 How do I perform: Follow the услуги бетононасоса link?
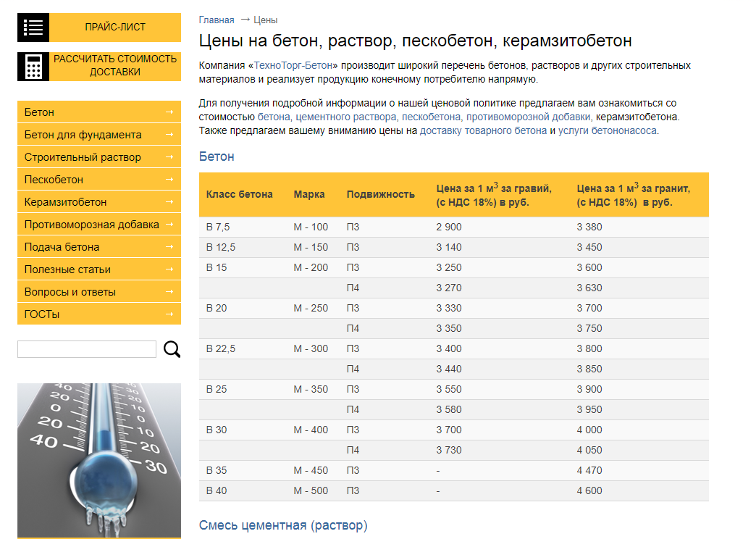pos(607,130)
